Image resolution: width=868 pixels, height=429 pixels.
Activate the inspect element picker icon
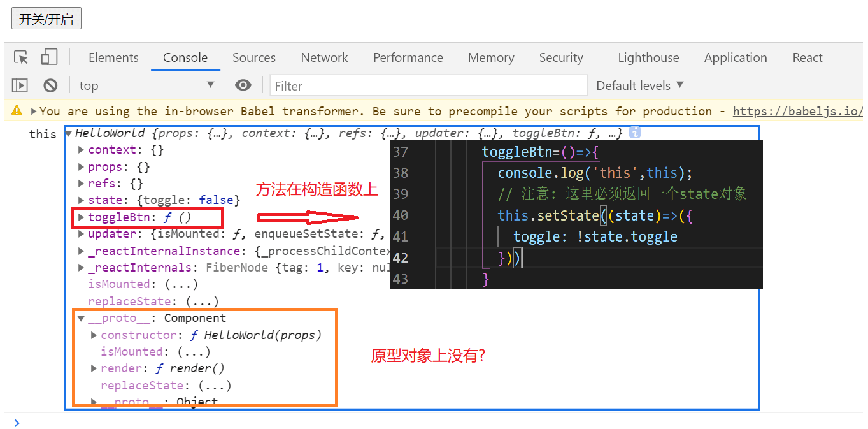21,57
